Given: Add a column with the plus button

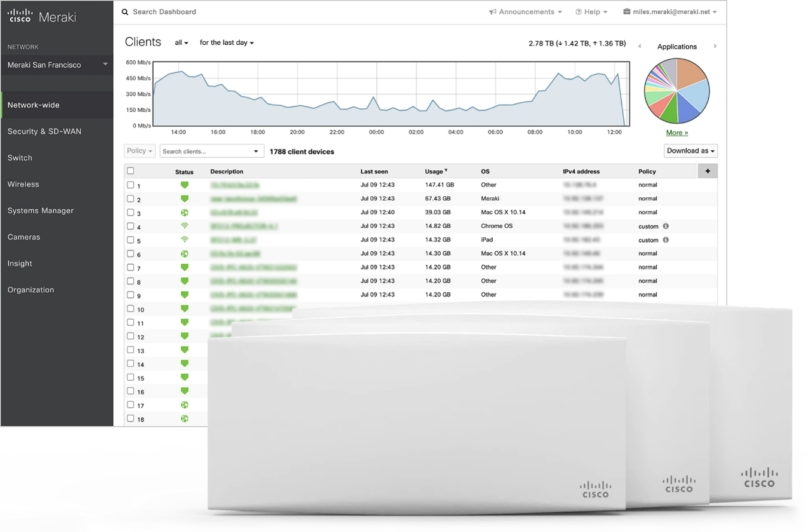Looking at the screenshot, I should point(708,171).
